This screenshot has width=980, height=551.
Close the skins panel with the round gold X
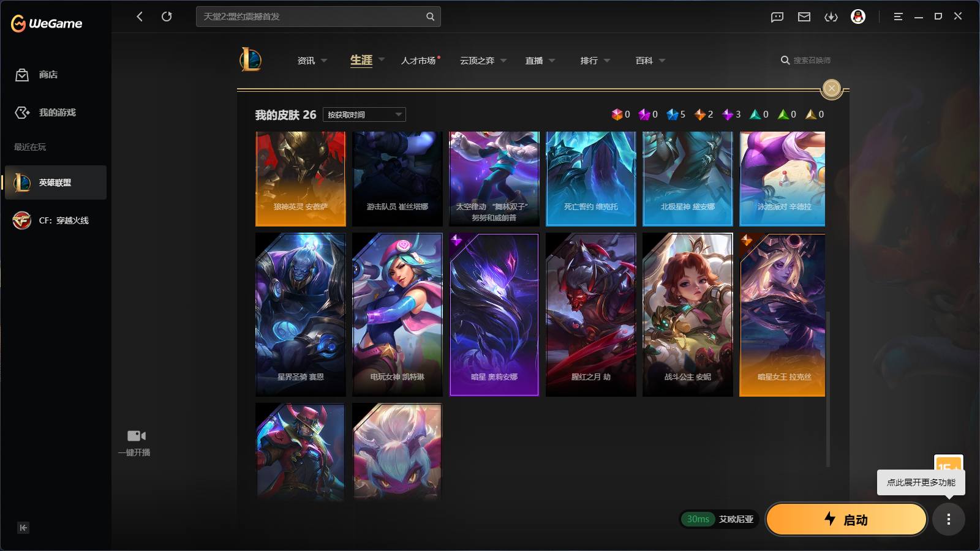tap(831, 89)
